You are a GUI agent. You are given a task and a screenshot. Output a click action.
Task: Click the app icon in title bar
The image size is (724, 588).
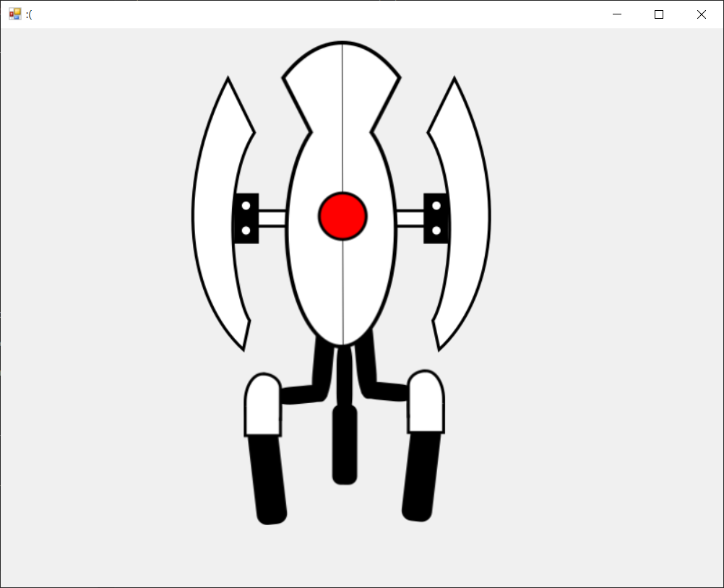tap(14, 14)
